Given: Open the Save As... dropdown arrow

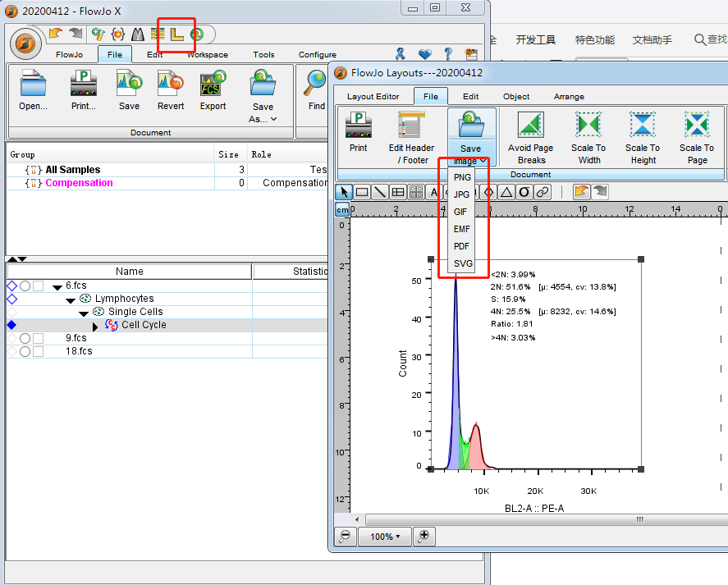Looking at the screenshot, I should point(273,119).
